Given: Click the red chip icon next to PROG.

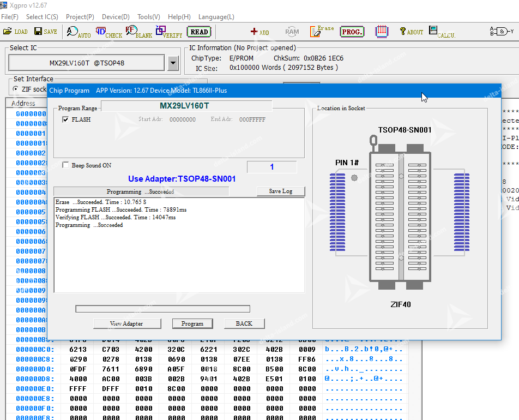Looking at the screenshot, I should [x=382, y=32].
